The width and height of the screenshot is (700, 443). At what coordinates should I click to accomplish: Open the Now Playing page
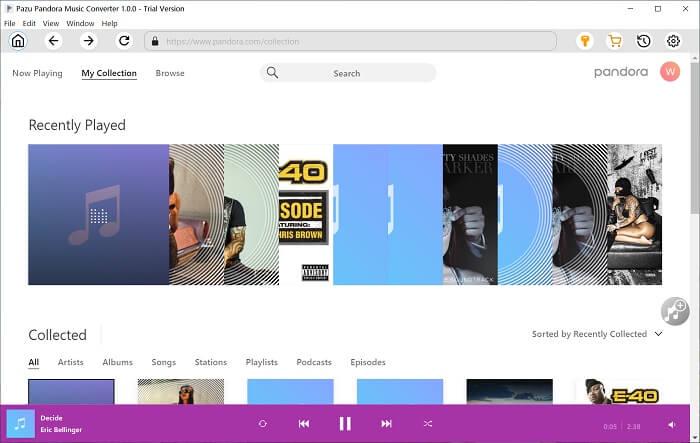[37, 73]
